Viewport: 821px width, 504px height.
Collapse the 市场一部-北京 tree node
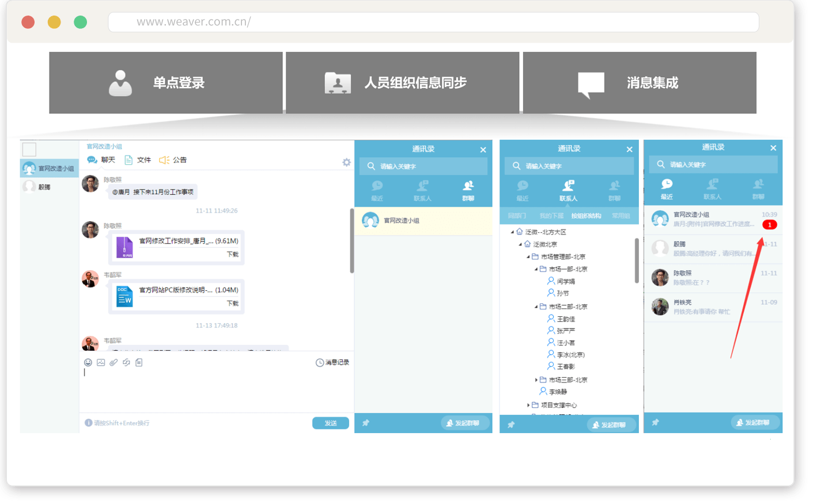point(536,269)
